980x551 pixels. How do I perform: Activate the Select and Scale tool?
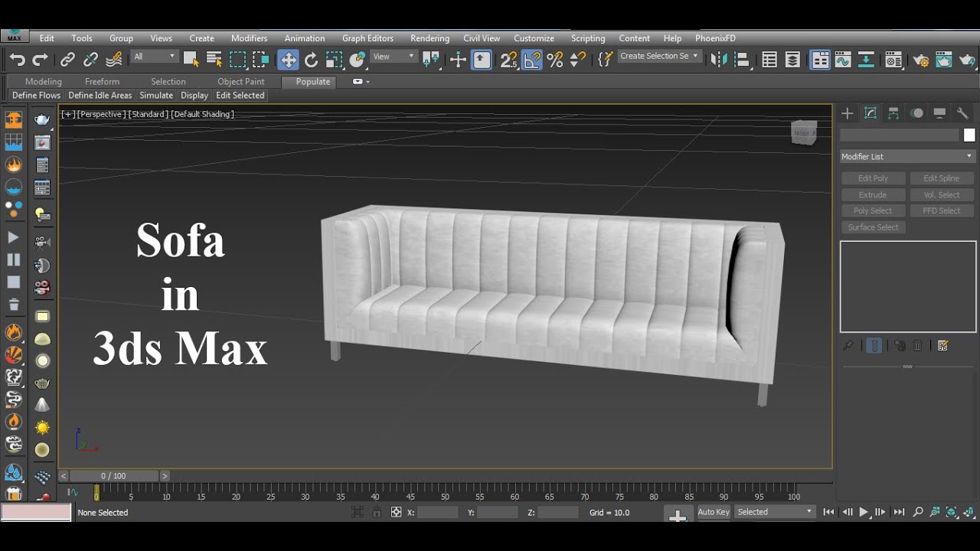[334, 60]
